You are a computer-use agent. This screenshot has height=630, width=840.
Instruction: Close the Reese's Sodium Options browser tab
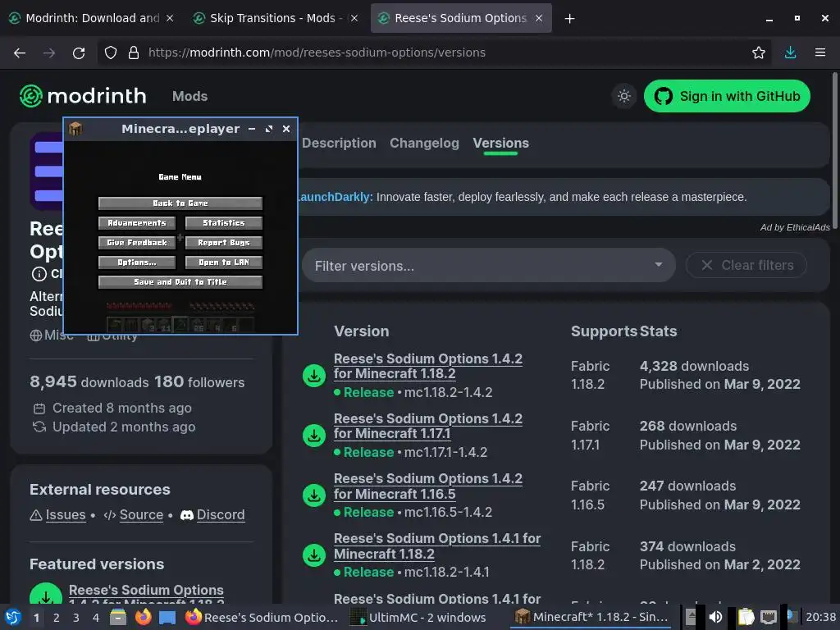pos(539,19)
